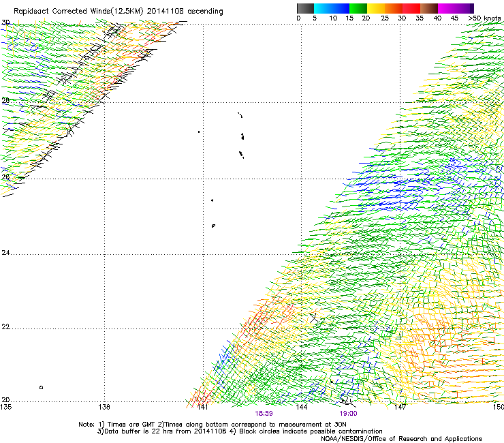Click the small island dot near 141E 27N
The width and height of the screenshot is (504, 443).
199,132
